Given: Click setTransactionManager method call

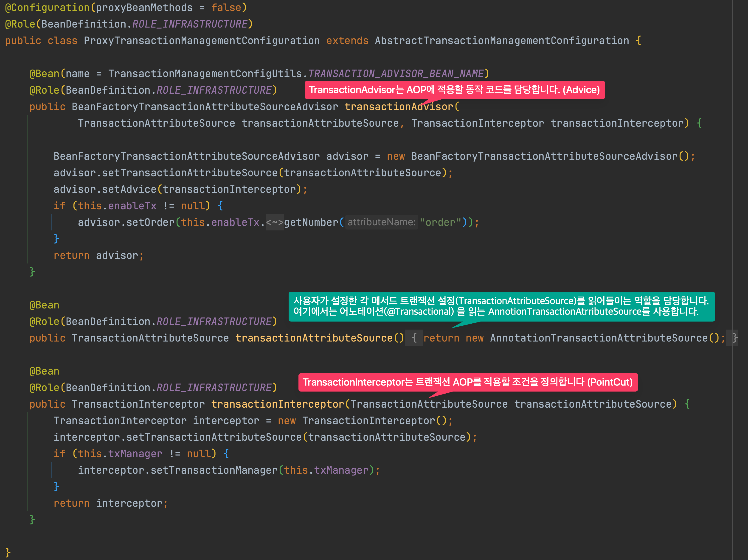Looking at the screenshot, I should pyautogui.click(x=214, y=470).
